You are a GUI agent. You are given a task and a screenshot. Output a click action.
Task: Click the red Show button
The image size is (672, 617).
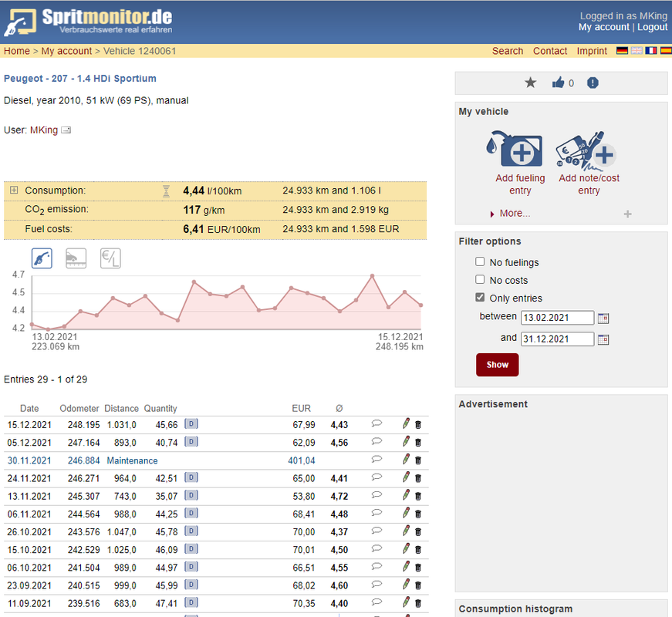[497, 365]
